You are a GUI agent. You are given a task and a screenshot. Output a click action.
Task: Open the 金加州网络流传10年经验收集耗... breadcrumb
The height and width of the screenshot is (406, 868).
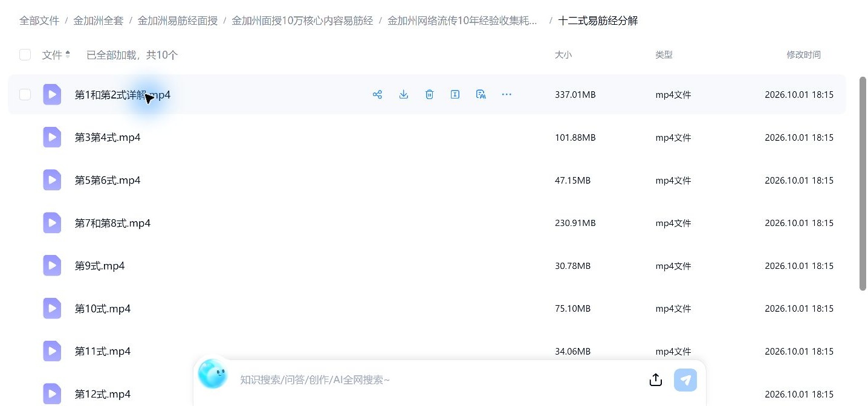click(462, 21)
